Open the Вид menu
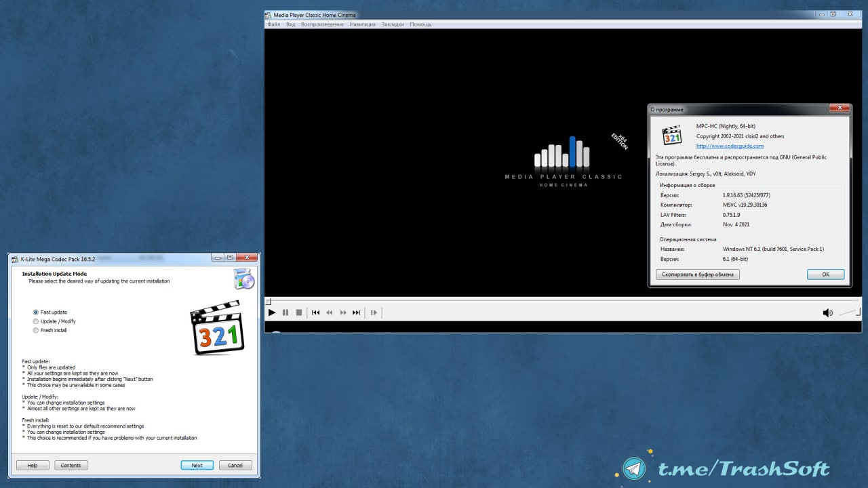The image size is (868, 488). coord(290,24)
